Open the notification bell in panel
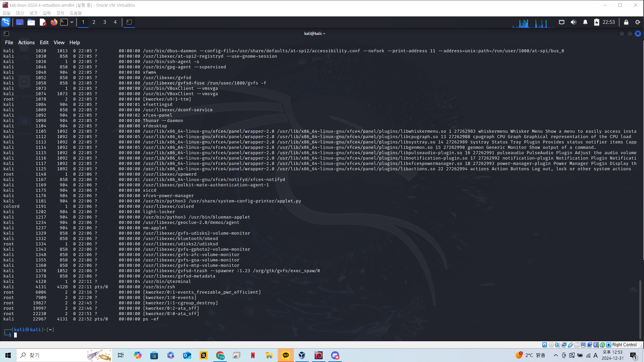The width and height of the screenshot is (644, 362). click(x=585, y=22)
